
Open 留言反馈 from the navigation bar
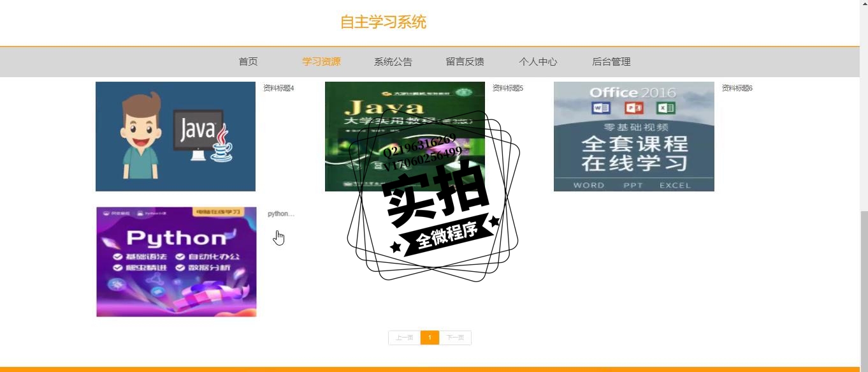(465, 62)
